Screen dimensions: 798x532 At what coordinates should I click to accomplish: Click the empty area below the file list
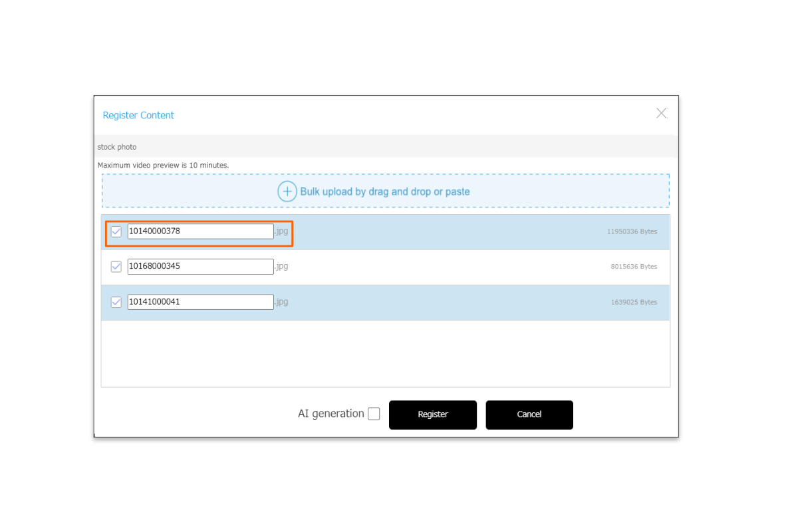pyautogui.click(x=386, y=353)
